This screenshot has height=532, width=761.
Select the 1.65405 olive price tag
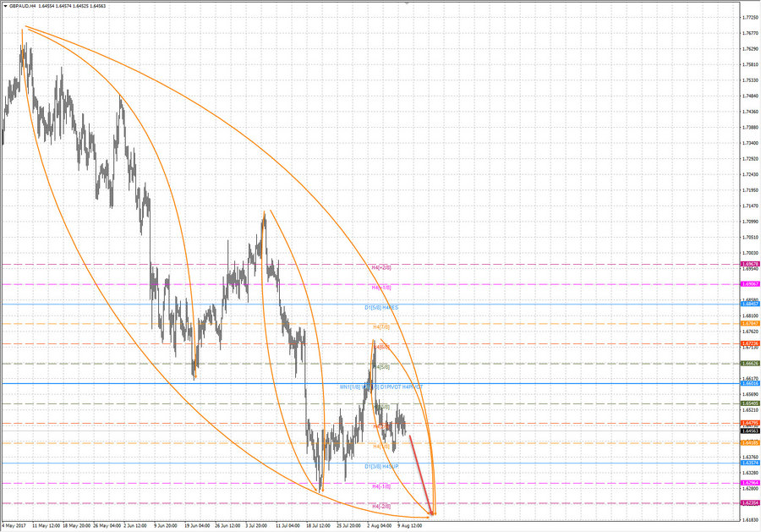pos(750,403)
